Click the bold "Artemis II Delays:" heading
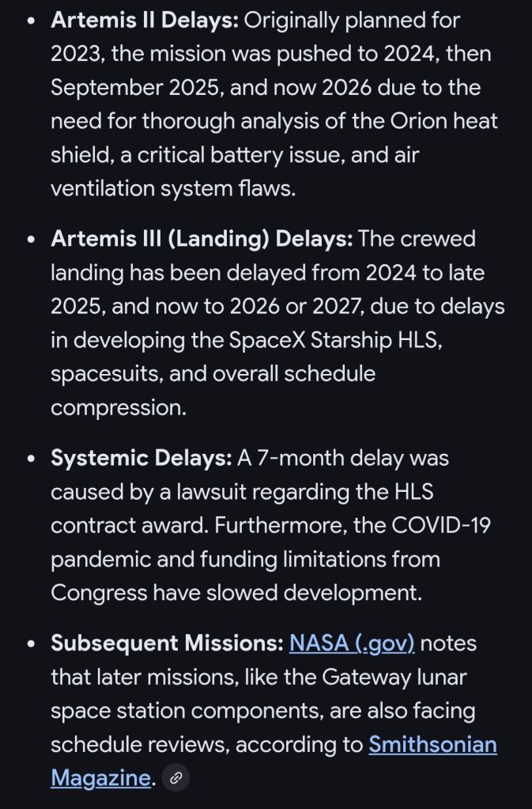This screenshot has width=532, height=809. (144, 20)
